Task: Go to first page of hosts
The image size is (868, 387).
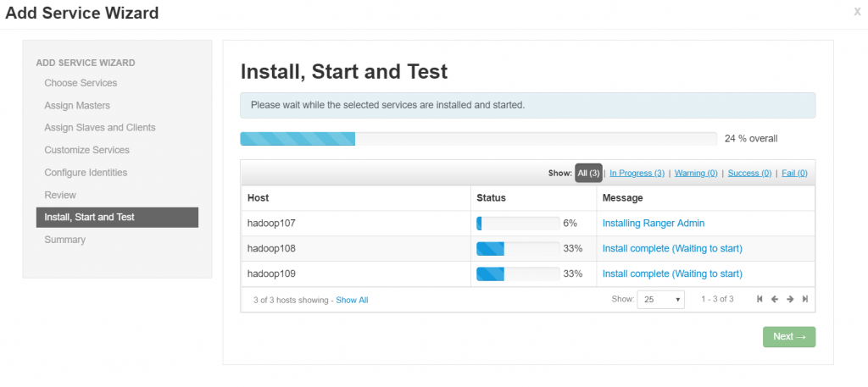Action: [x=759, y=299]
